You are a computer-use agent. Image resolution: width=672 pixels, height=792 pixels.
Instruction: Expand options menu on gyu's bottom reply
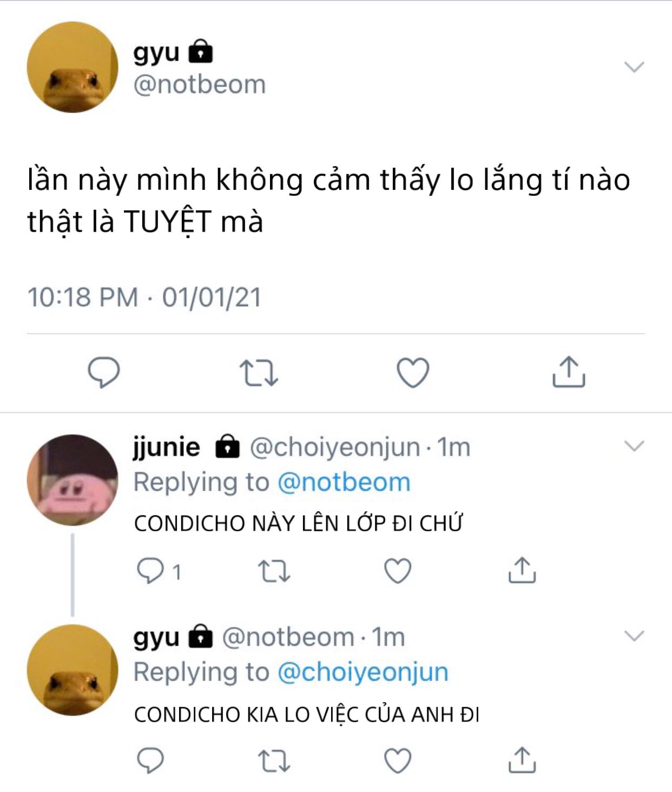(634, 635)
